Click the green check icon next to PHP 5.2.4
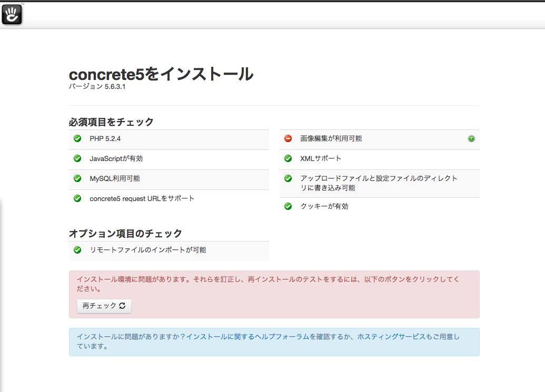545x392 pixels. click(77, 138)
